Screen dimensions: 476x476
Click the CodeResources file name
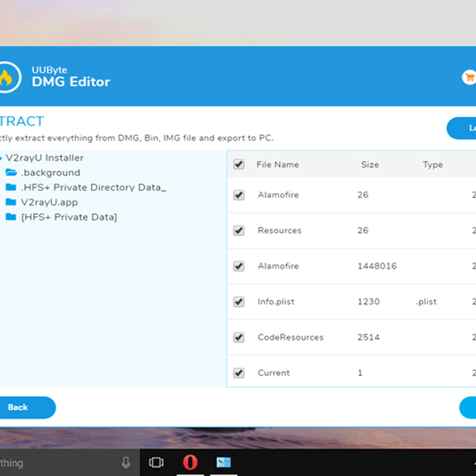tap(290, 337)
